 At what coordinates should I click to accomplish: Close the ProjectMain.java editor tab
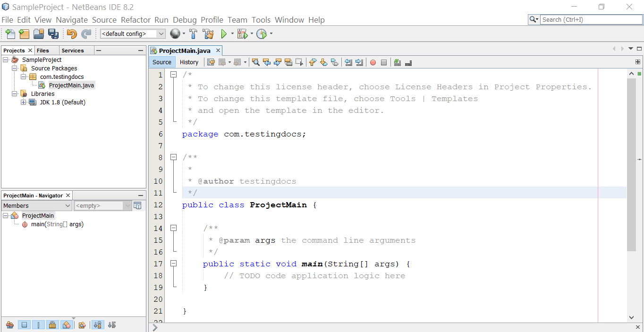[218, 51]
